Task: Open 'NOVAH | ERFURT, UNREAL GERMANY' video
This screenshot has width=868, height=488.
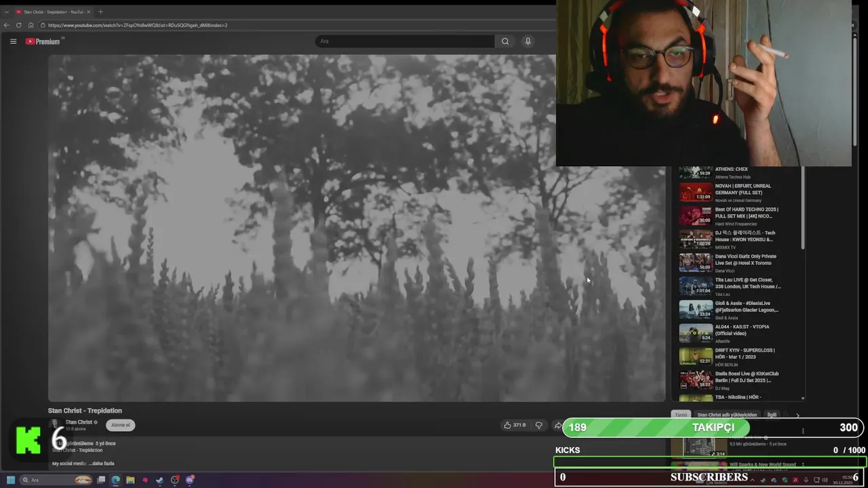Action: click(743, 189)
